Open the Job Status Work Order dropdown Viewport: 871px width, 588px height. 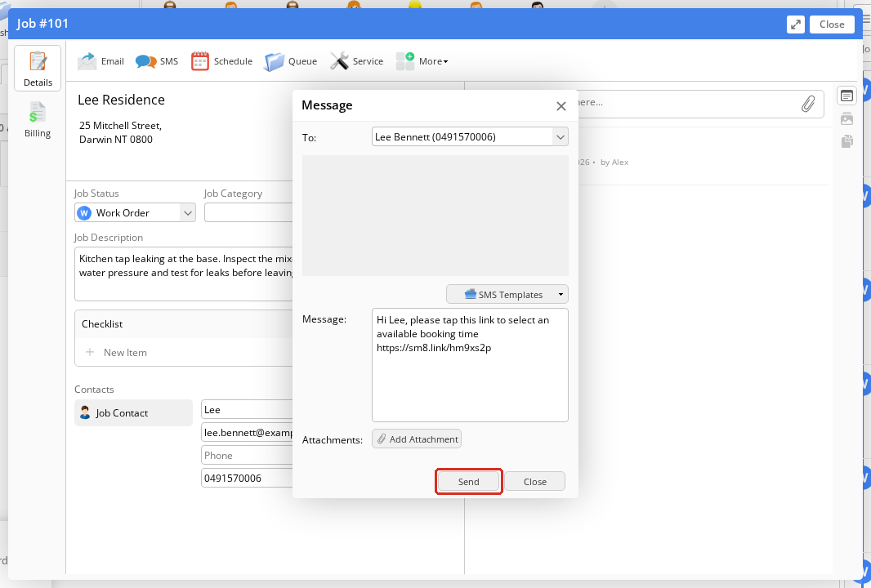135,212
